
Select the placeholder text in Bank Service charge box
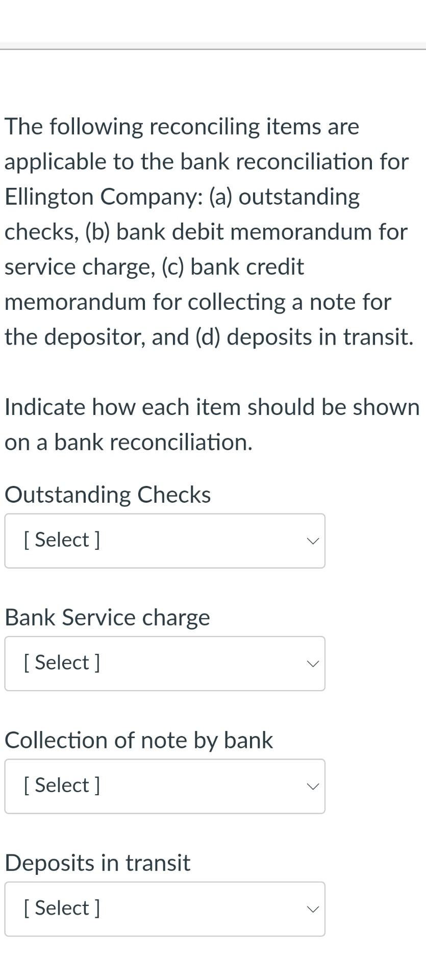(x=61, y=662)
